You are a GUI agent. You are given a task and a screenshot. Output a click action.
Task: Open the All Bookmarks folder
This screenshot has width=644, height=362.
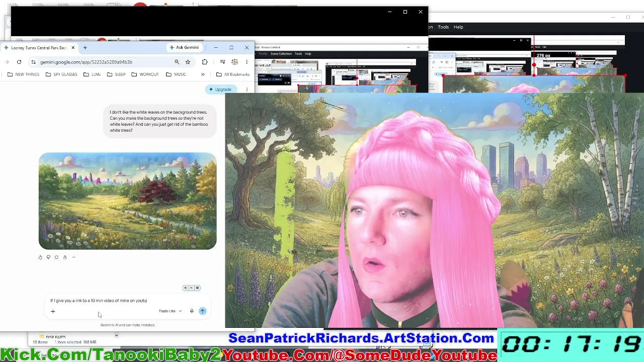click(x=233, y=74)
